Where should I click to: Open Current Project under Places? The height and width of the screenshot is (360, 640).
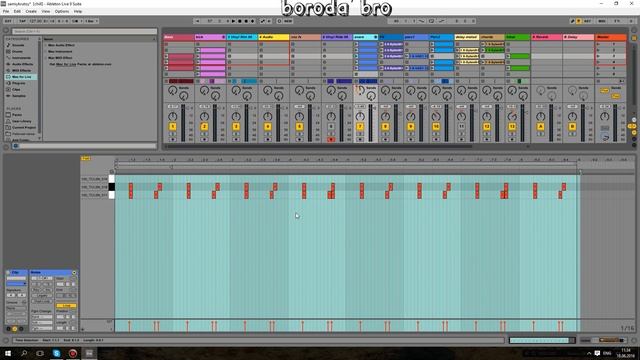pyautogui.click(x=24, y=127)
